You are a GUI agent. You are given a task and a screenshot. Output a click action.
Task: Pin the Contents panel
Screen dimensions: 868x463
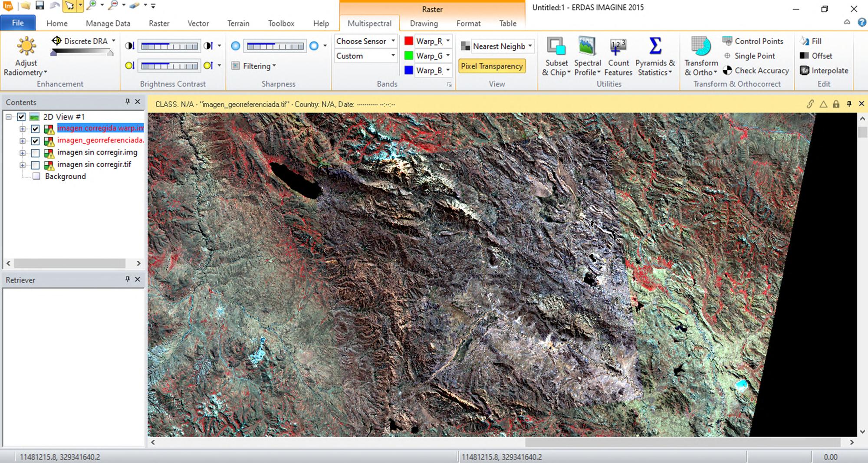pyautogui.click(x=128, y=102)
